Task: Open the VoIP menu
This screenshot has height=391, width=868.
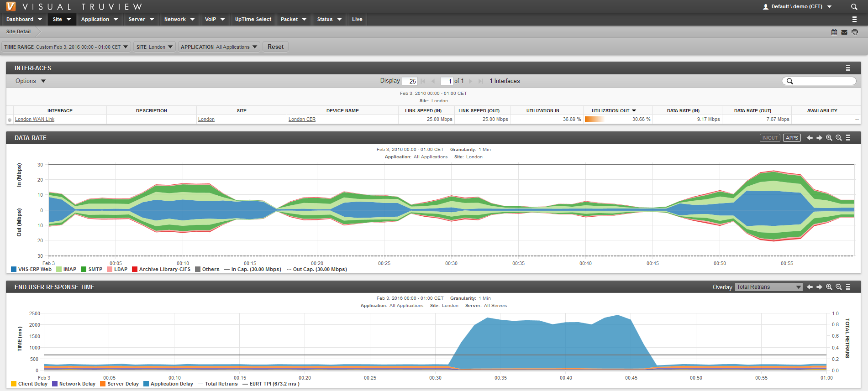Action: pyautogui.click(x=215, y=19)
